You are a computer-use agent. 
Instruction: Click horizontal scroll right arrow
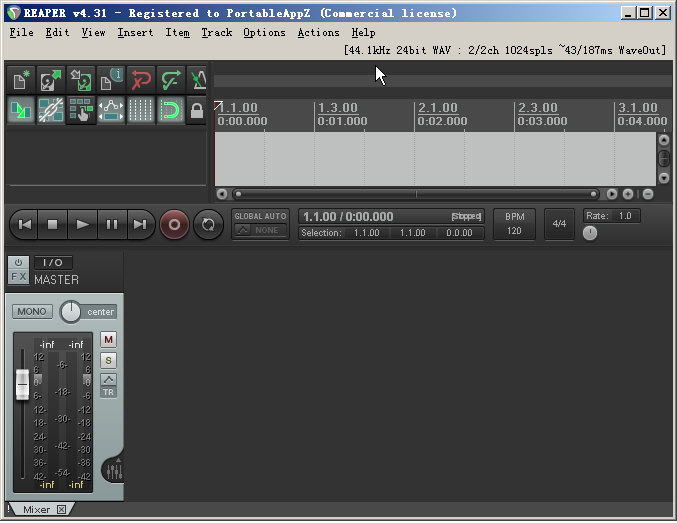[x=612, y=194]
